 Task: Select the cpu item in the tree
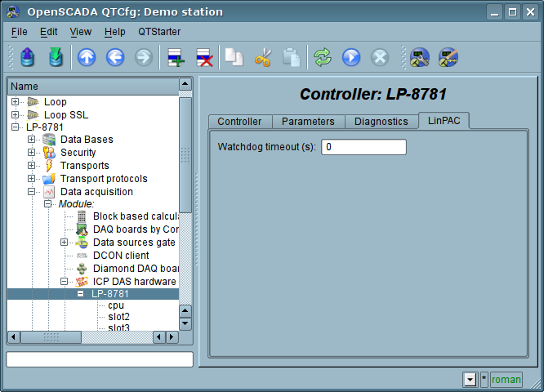click(116, 305)
